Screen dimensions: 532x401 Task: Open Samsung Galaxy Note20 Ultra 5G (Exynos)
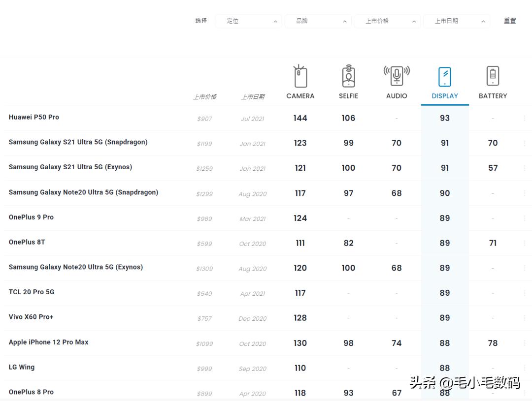point(76,267)
